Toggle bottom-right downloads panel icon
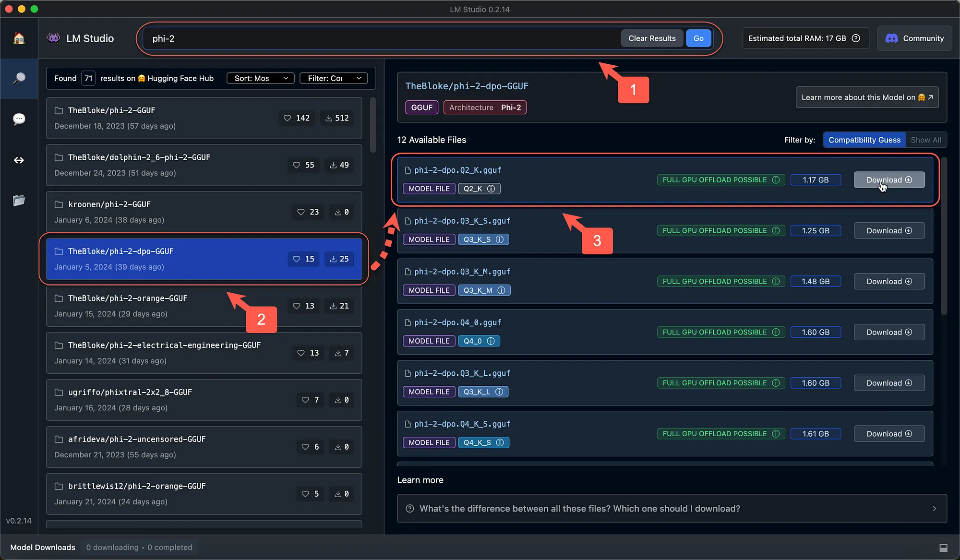 click(x=943, y=548)
